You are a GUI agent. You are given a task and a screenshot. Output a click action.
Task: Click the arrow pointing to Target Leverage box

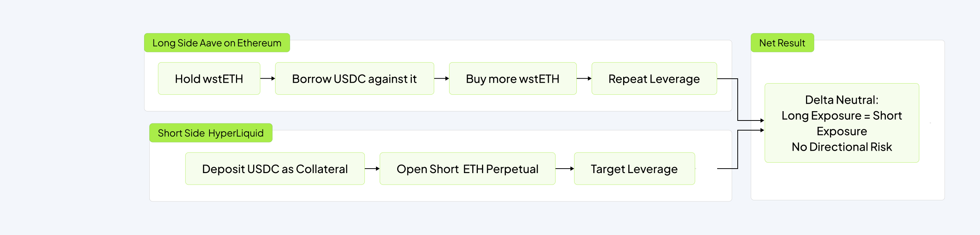click(564, 169)
